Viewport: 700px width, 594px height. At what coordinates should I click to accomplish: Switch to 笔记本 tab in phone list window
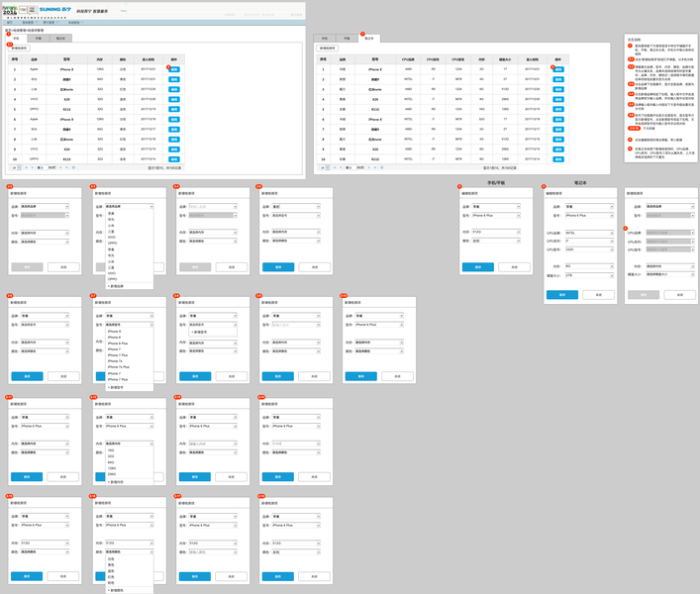60,39
